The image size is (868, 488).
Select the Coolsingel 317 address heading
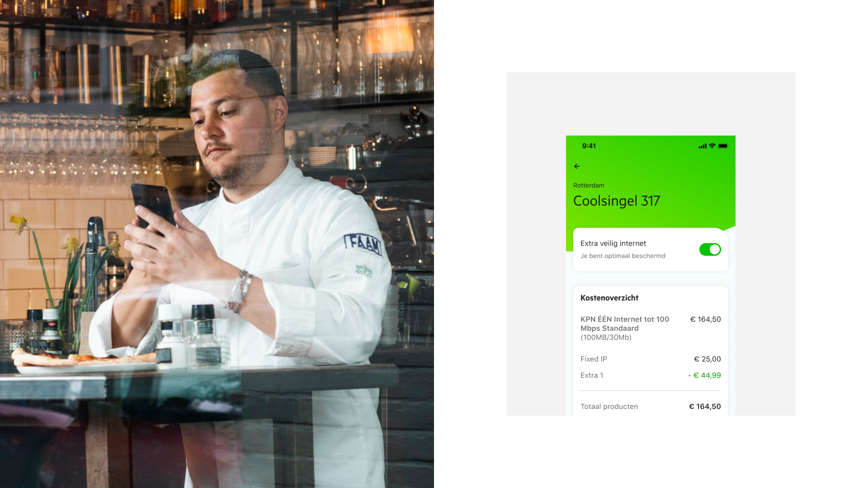[x=617, y=201]
